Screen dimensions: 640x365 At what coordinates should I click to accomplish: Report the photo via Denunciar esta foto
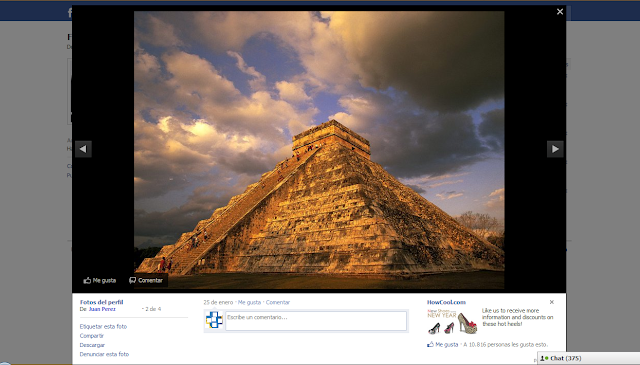104,354
